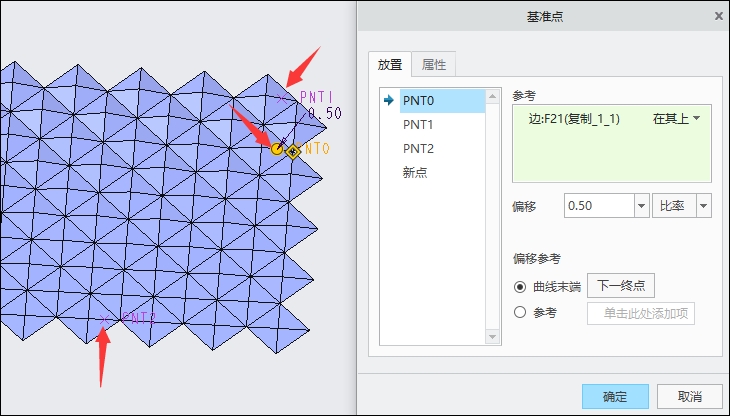Click the 0.50 dimension label in viewport
The width and height of the screenshot is (730, 416).
[x=325, y=113]
